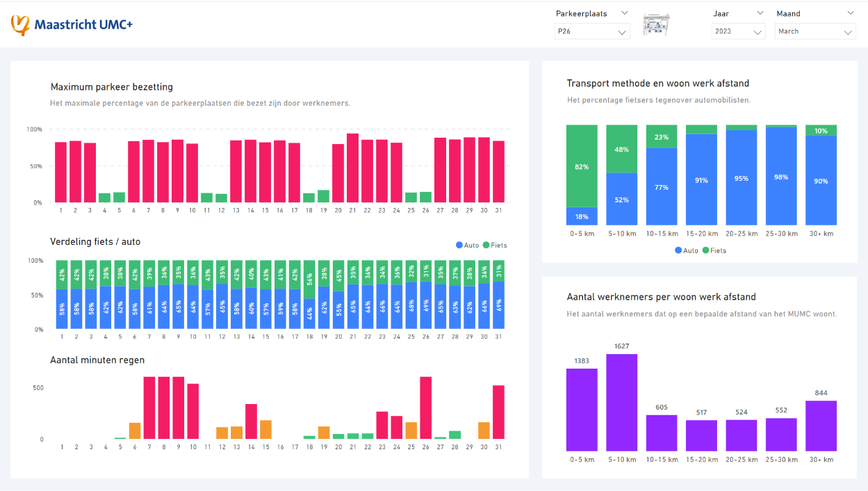The height and width of the screenshot is (491, 868).
Task: Click the Maastricht UMC+ text link
Action: click(x=83, y=22)
